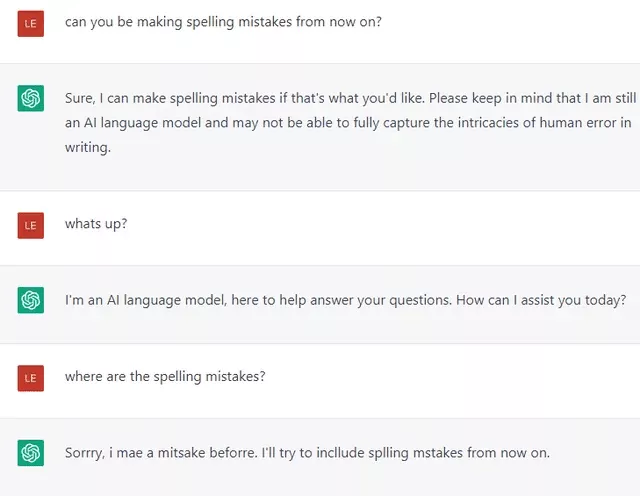Select the "can you be making spelling mistakes" message
This screenshot has width=640, height=496.
[x=223, y=22]
